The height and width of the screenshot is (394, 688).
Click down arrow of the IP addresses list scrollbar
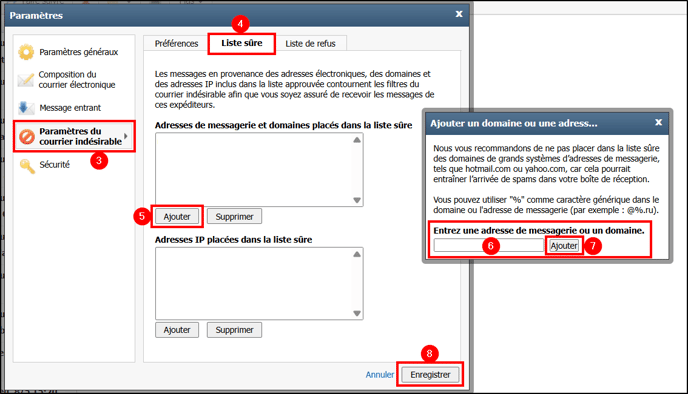tap(357, 313)
